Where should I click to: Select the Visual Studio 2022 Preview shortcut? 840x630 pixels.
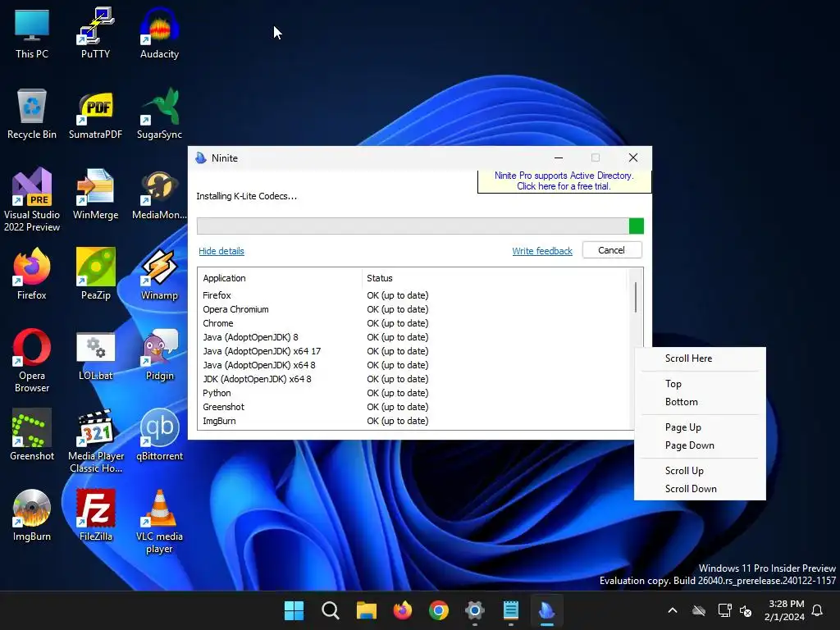pyautogui.click(x=32, y=200)
